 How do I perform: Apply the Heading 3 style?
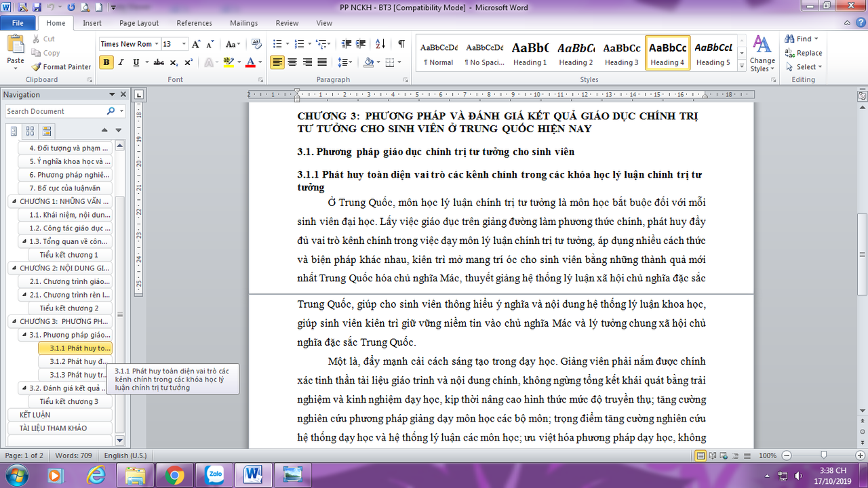pyautogui.click(x=622, y=53)
